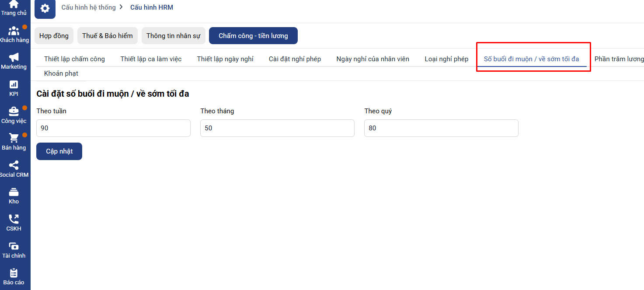The height and width of the screenshot is (290, 644).
Task: Open Kho warehouse icon
Action: (x=14, y=192)
